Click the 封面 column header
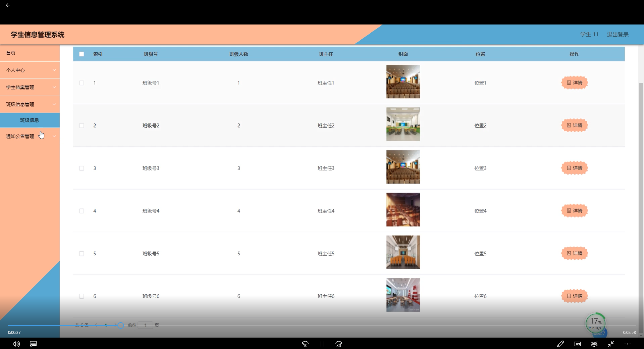 (x=403, y=54)
